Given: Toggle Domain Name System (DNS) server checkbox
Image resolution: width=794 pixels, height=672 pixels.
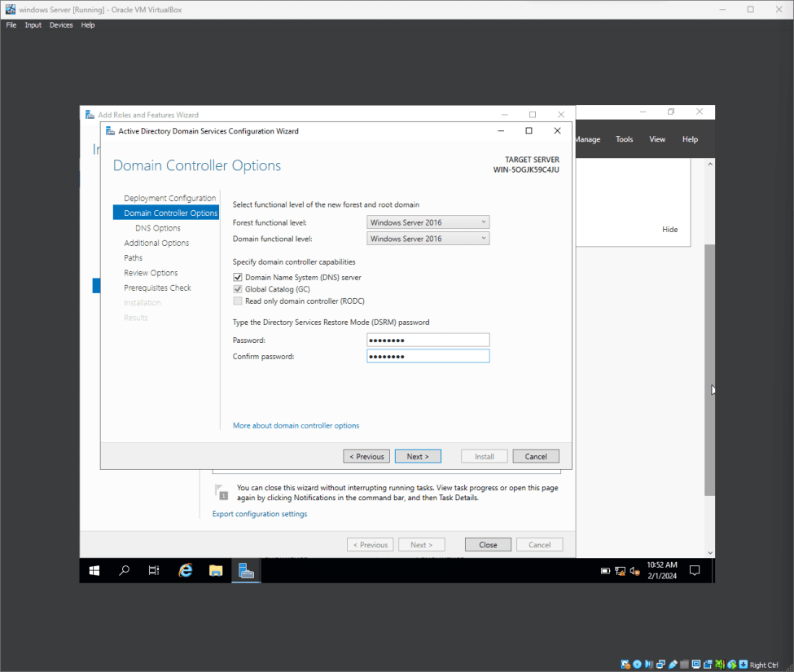Looking at the screenshot, I should pyautogui.click(x=238, y=278).
